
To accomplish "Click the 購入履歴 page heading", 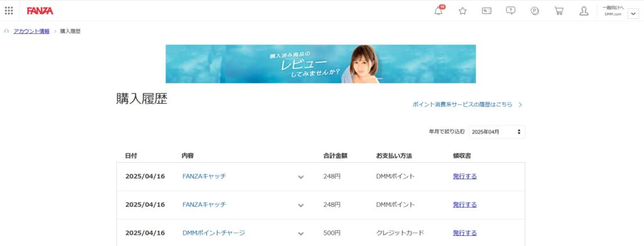I will coord(142,99).
